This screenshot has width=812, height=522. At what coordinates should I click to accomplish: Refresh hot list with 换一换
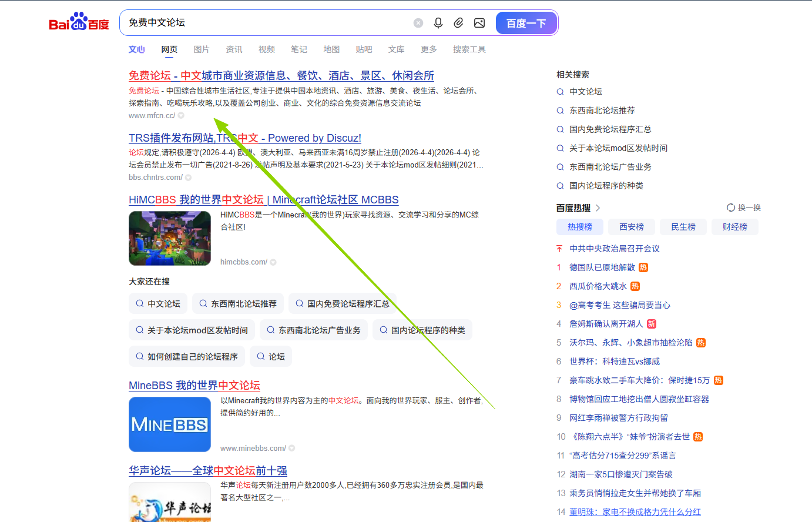click(x=744, y=208)
